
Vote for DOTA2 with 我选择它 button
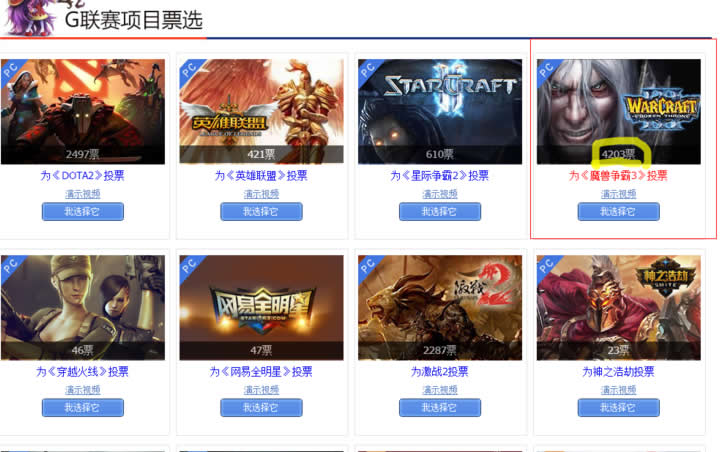83,212
